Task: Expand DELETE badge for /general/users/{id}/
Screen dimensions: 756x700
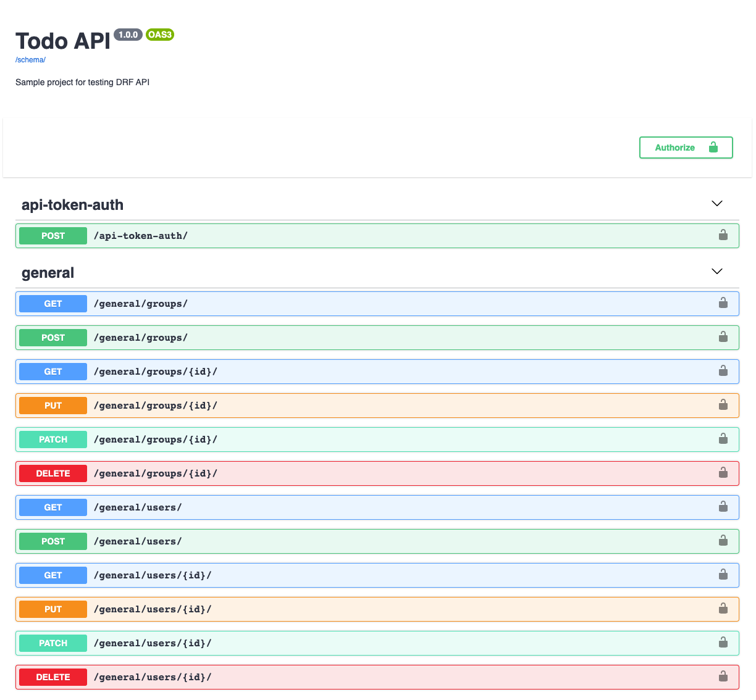Action: (x=53, y=677)
